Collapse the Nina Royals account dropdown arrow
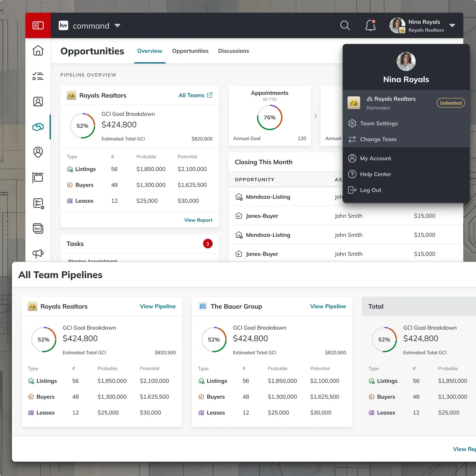The image size is (476, 476). pos(452,26)
